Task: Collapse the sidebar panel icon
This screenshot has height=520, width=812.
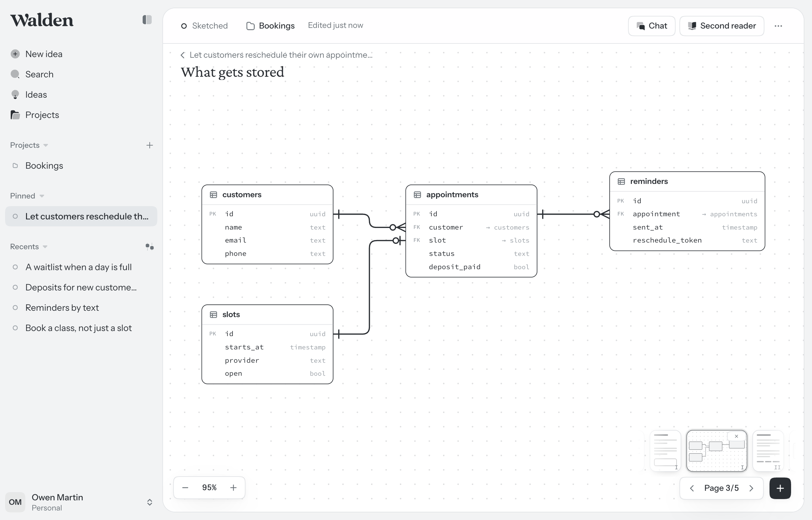Action: 147,20
